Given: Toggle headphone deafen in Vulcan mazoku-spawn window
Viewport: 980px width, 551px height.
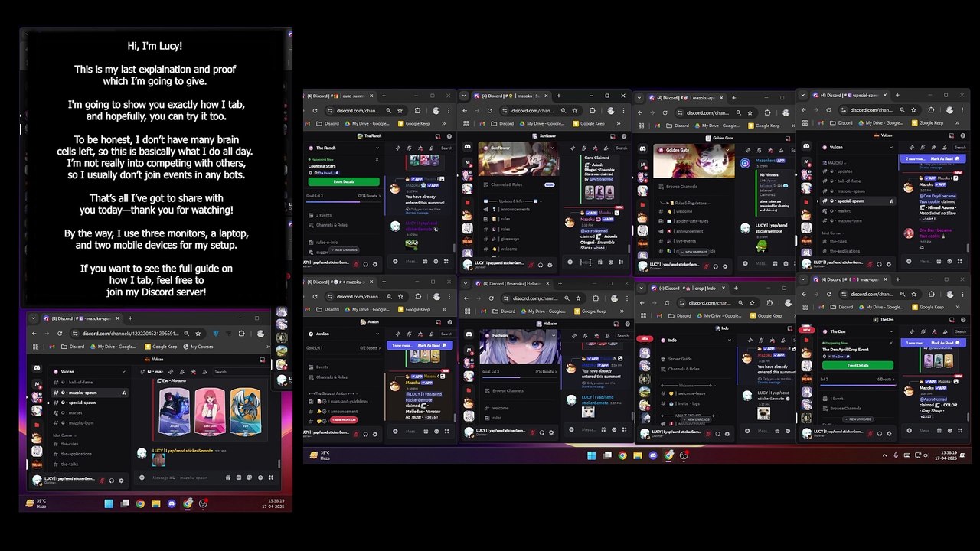Looking at the screenshot, I should pos(112,481).
